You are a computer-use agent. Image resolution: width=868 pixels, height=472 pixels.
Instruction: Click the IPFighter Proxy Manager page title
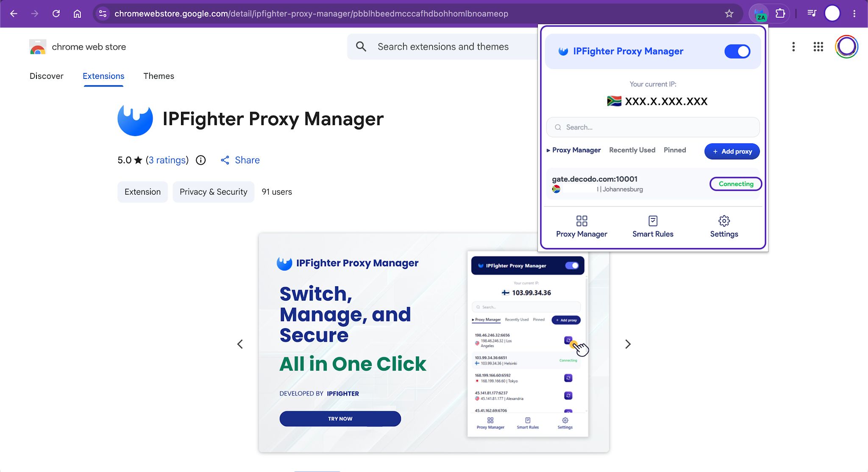[273, 119]
